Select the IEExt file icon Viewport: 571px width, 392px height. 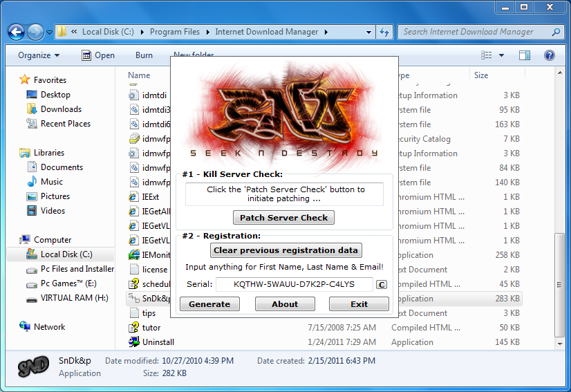coord(134,197)
